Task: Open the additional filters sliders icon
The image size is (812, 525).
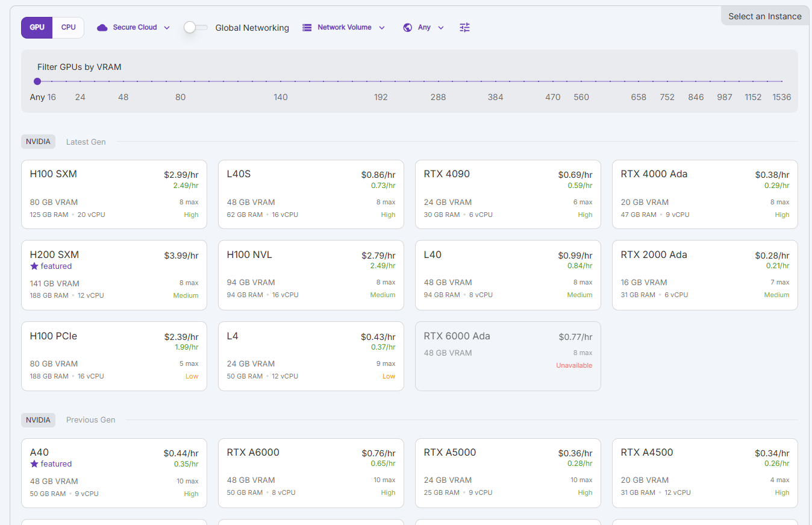Action: (464, 28)
